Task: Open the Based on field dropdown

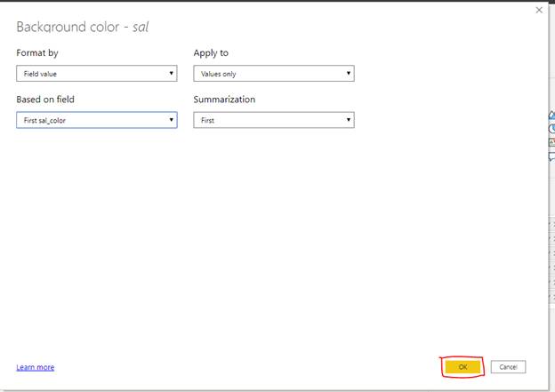Action: (97, 120)
